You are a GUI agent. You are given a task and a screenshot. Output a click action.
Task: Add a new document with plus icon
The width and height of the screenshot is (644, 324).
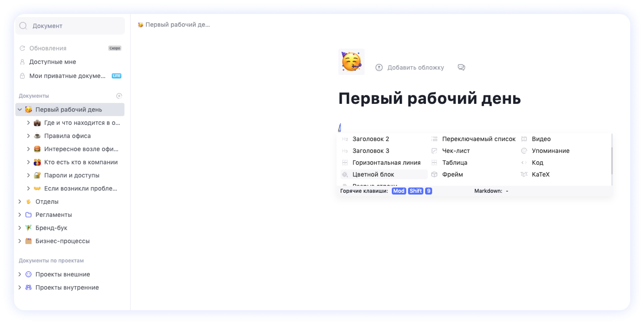click(119, 96)
